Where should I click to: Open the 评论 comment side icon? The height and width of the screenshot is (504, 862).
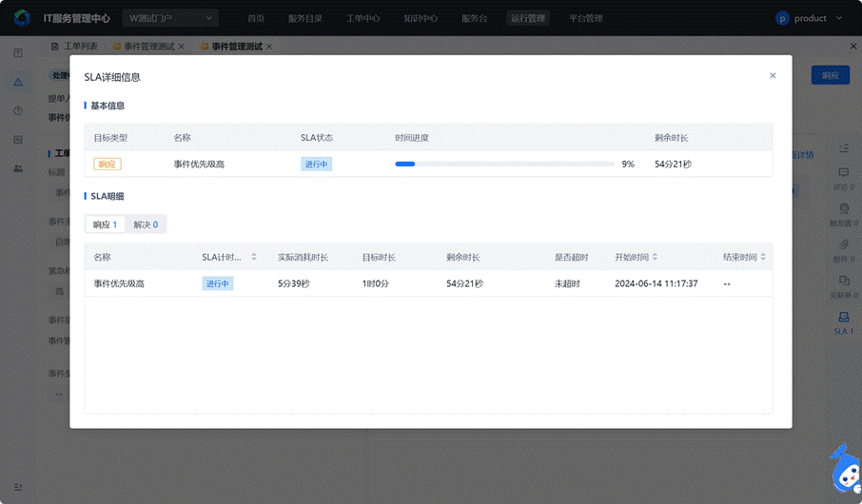click(x=843, y=178)
